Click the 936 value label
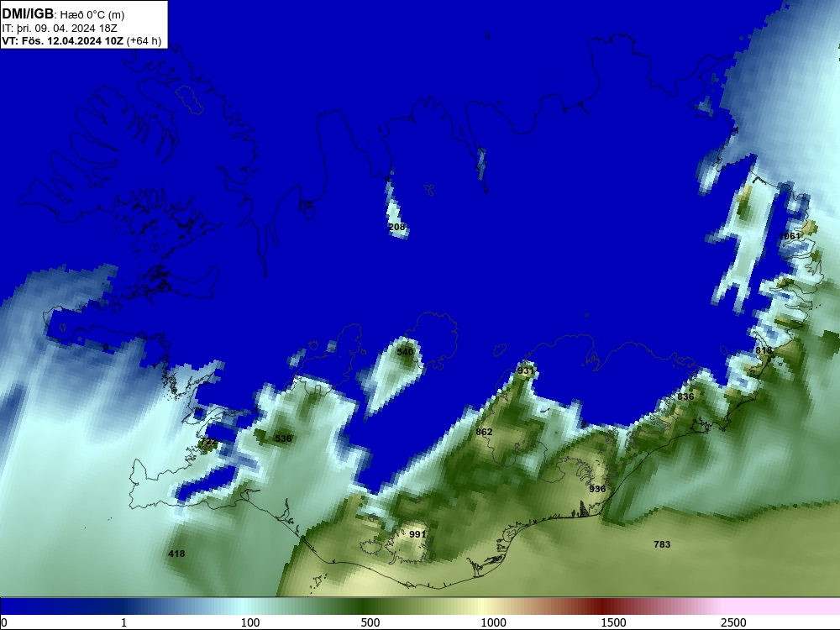 (597, 489)
